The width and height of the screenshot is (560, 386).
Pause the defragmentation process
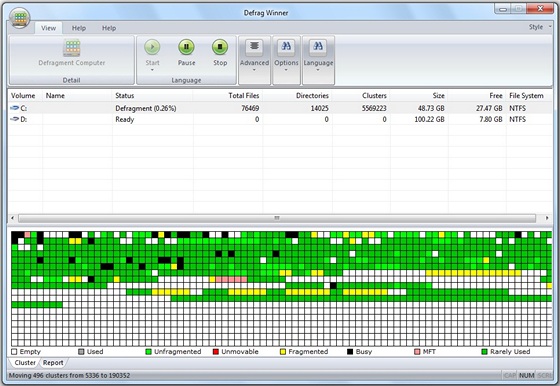[186, 47]
